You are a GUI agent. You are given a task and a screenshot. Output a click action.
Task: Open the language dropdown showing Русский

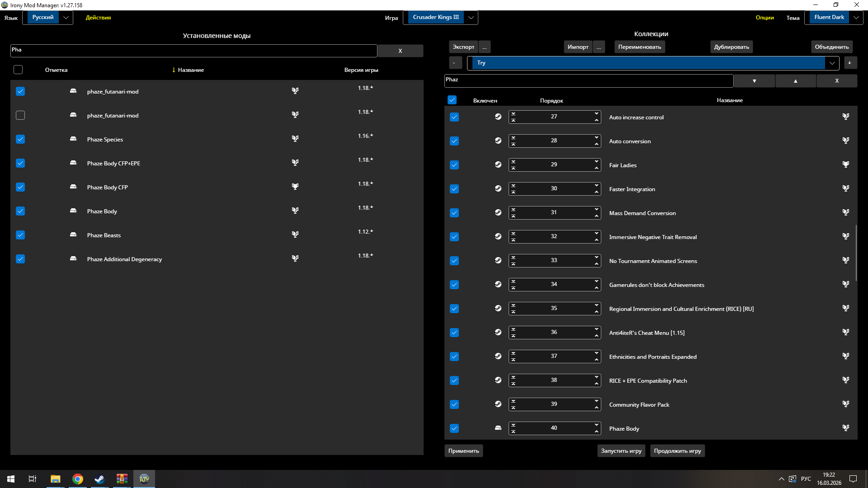click(47, 18)
